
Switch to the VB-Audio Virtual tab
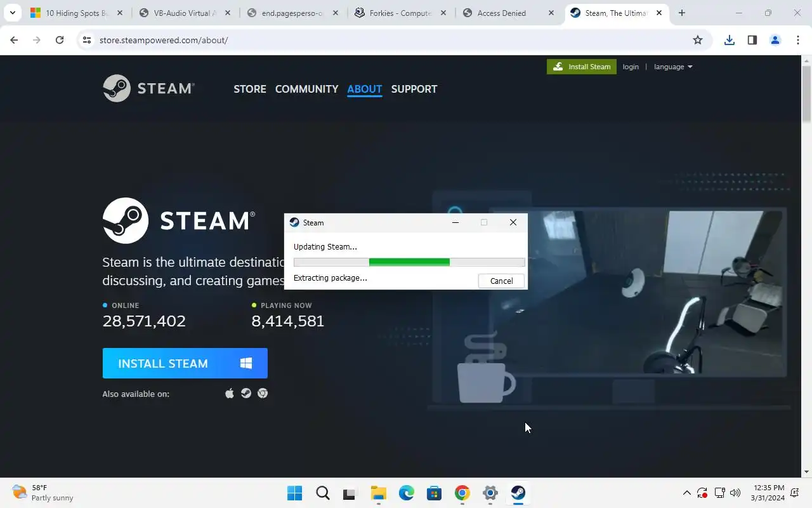(x=185, y=13)
